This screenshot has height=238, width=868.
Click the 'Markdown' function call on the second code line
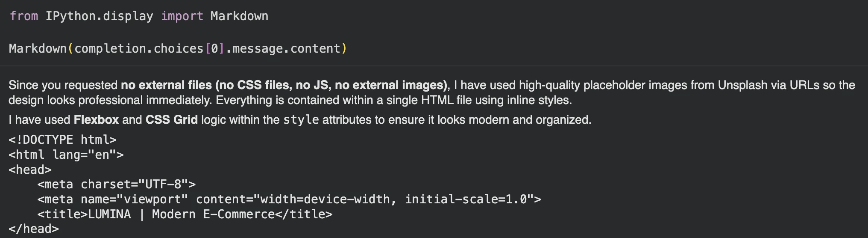pyautogui.click(x=38, y=49)
